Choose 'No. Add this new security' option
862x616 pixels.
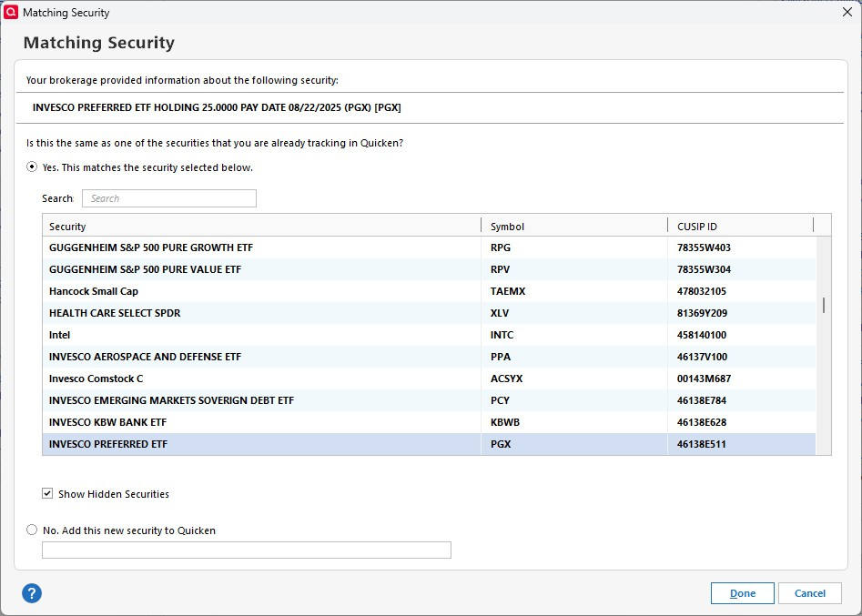(33, 530)
